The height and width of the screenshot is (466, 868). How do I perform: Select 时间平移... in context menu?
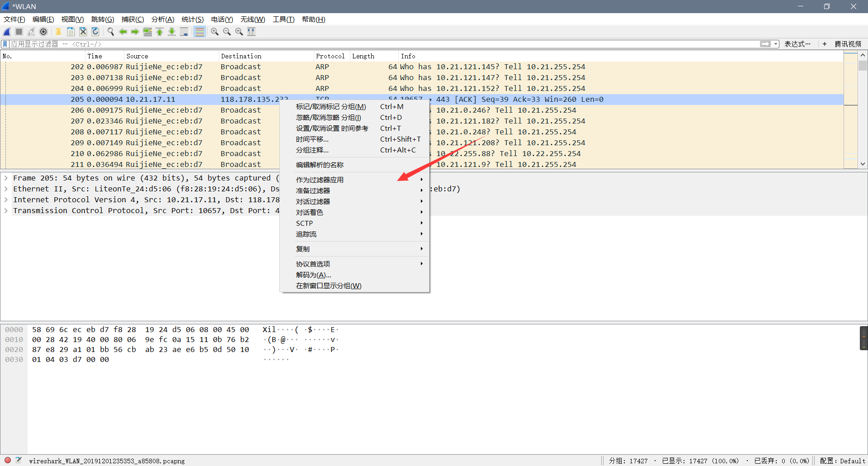coord(355,139)
